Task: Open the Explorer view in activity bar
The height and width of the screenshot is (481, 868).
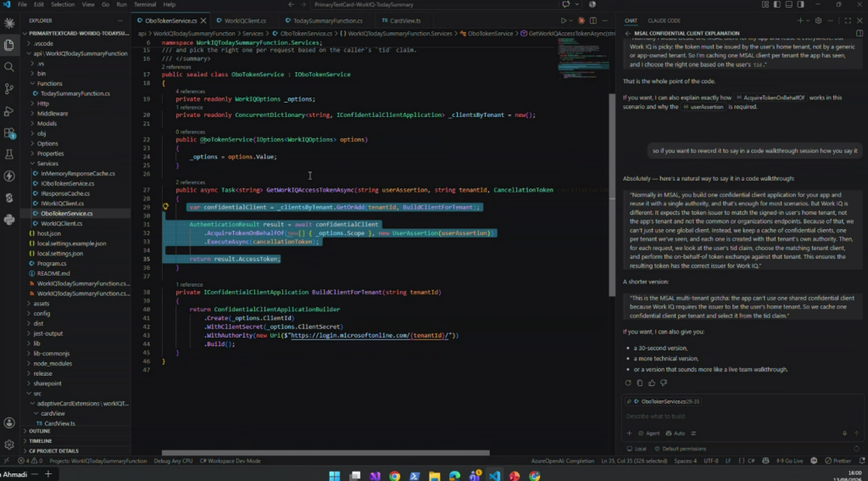Action: (x=8, y=45)
